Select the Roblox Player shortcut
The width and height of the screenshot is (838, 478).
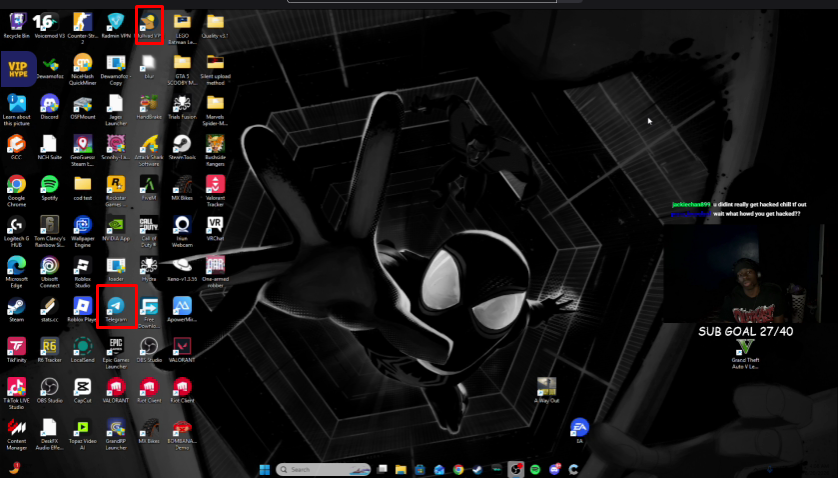pyautogui.click(x=82, y=310)
